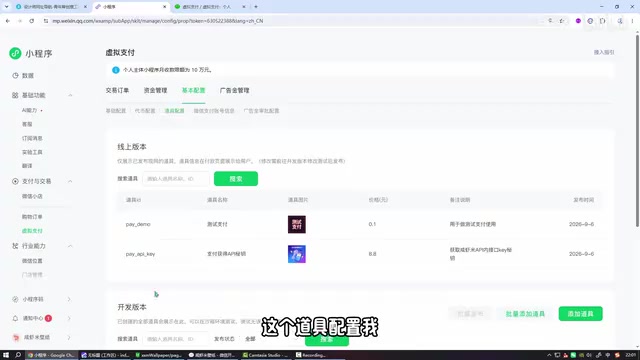Open the 广告金审批配置 sub-tab
This screenshot has width=640, height=360.
click(261, 111)
